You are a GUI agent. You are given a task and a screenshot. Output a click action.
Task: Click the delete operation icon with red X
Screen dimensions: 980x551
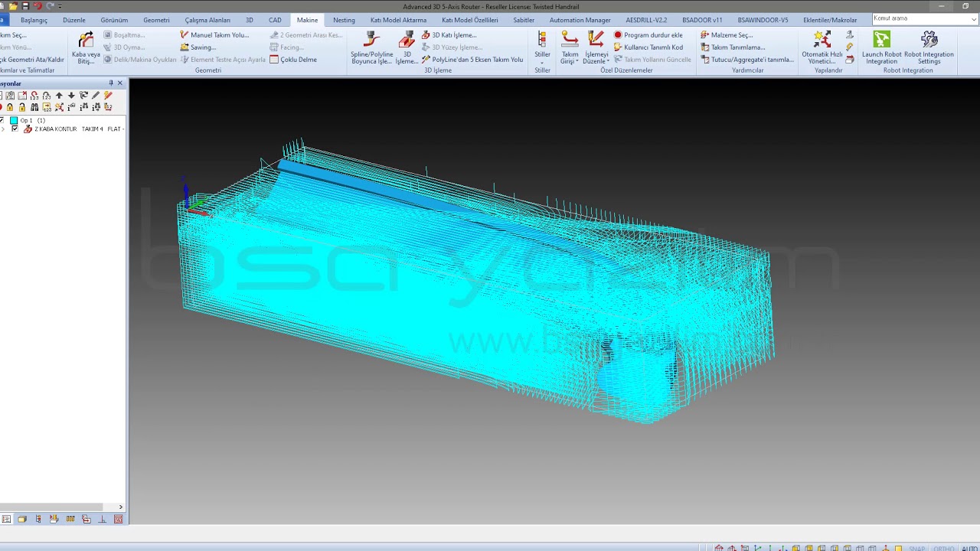click(22, 96)
